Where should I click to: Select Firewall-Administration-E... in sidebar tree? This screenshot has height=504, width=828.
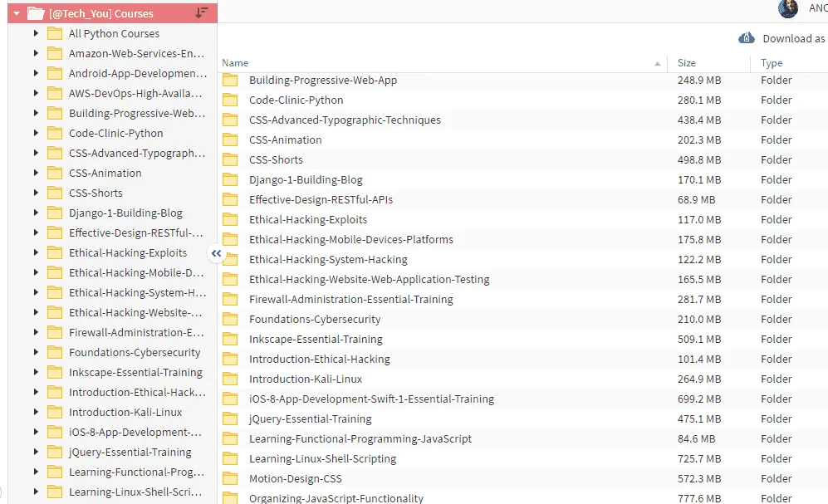click(x=135, y=332)
